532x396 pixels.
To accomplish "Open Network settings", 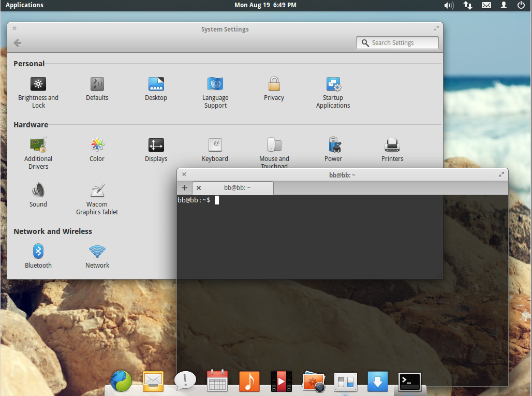I will coord(97,252).
